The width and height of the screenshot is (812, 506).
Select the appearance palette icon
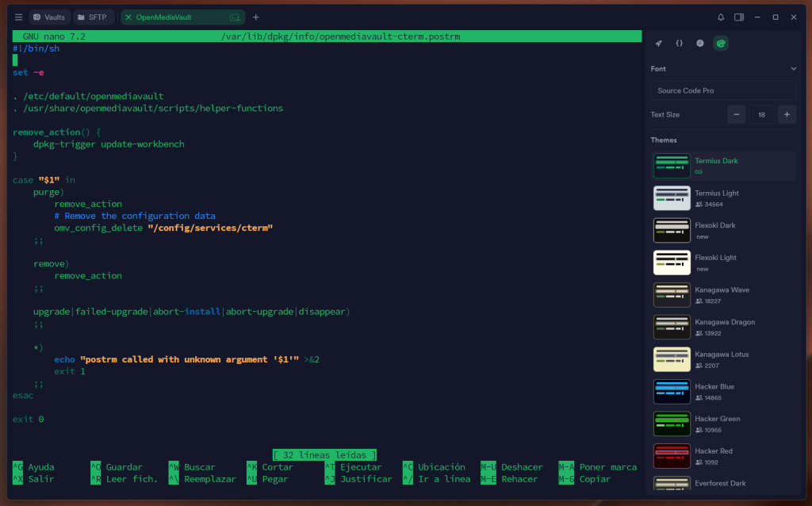[x=721, y=43]
